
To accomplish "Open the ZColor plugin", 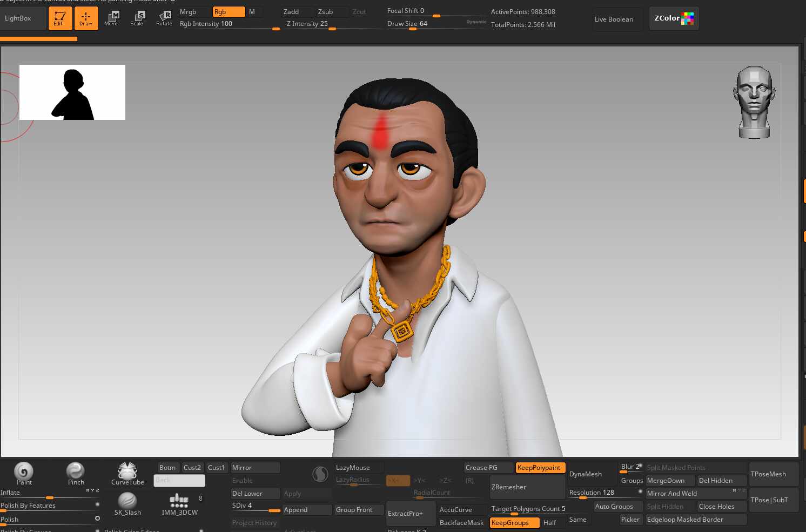I will (674, 18).
